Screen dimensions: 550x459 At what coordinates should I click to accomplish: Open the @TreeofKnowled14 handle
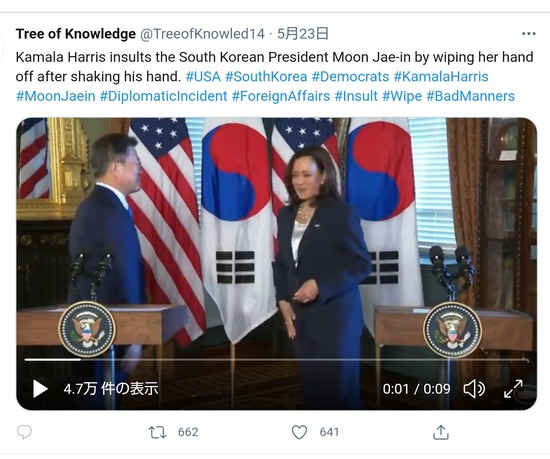point(202,34)
